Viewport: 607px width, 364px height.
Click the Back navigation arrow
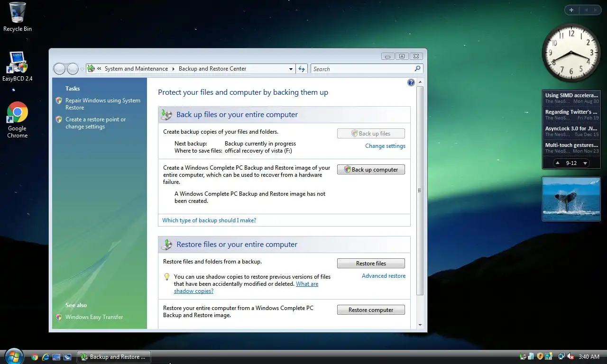(59, 69)
